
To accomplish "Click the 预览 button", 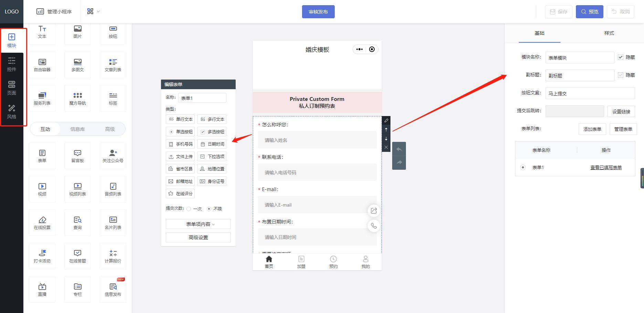I will pyautogui.click(x=590, y=12).
